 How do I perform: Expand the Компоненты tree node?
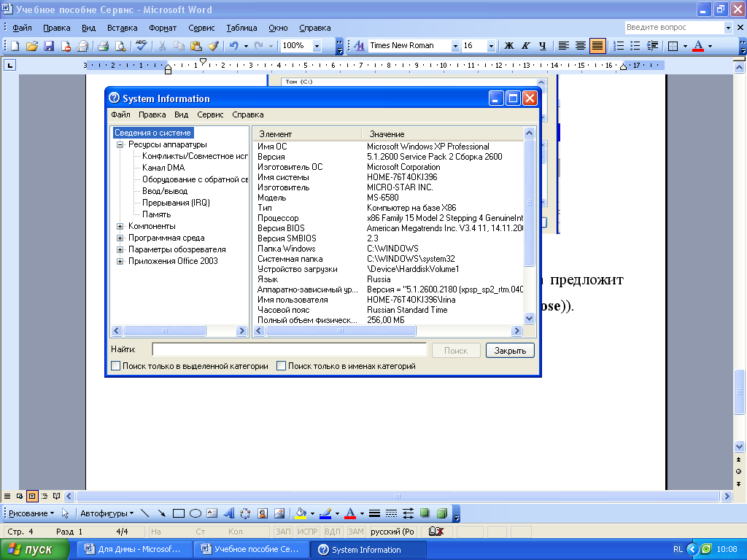(x=120, y=226)
